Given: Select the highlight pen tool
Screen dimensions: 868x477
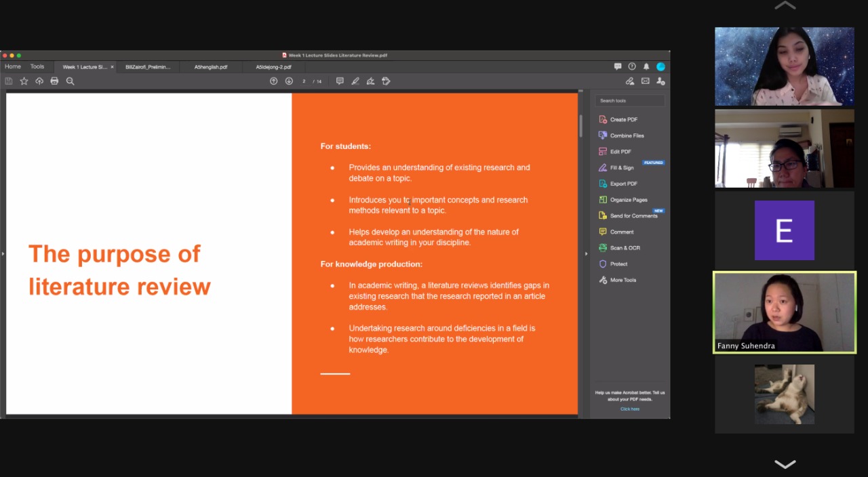Looking at the screenshot, I should pyautogui.click(x=355, y=81).
